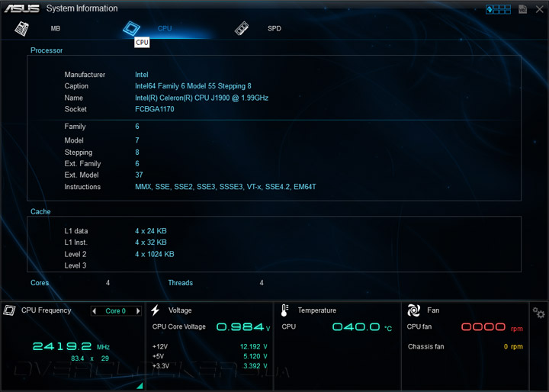Click the AI Suite grid menu icon
Viewport: 549px width, 392px height.
tap(498, 9)
